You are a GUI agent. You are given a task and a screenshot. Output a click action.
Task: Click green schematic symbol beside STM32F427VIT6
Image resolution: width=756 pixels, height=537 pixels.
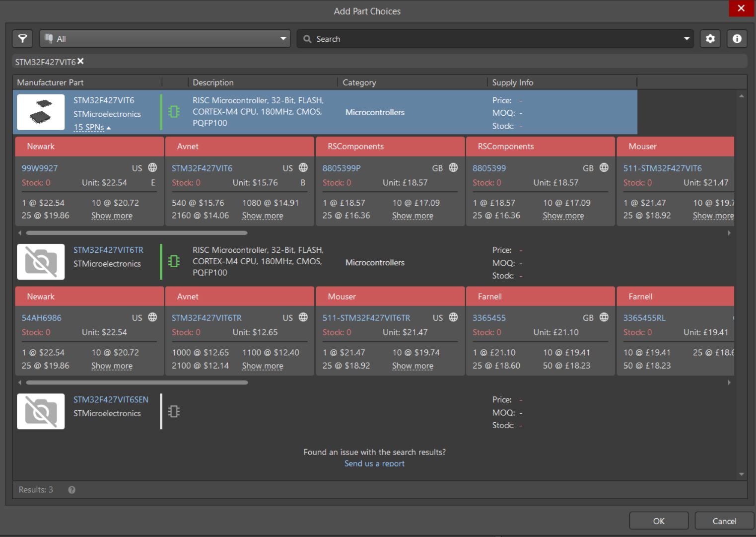tap(173, 112)
